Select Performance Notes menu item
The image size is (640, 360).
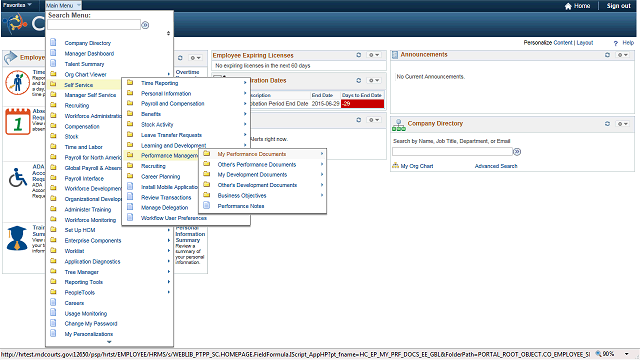[241, 206]
